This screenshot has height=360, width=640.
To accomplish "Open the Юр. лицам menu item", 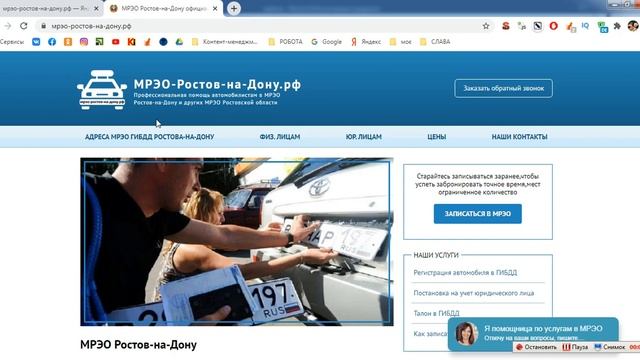I will click(x=364, y=137).
